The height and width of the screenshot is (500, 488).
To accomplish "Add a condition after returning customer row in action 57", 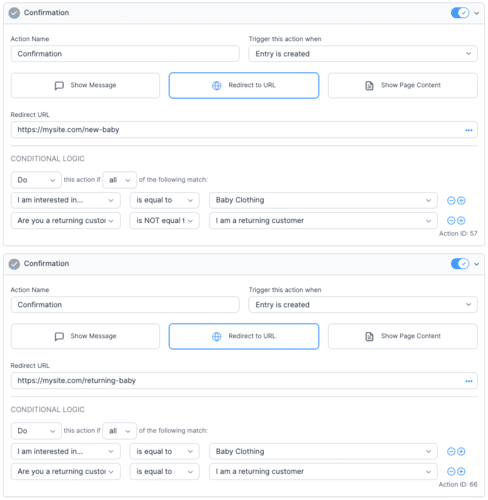I will tap(461, 221).
